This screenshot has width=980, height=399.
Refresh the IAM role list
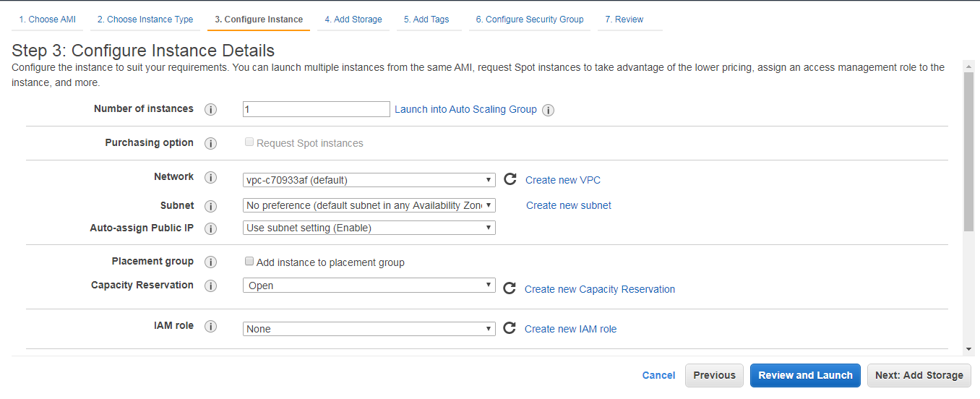click(510, 328)
